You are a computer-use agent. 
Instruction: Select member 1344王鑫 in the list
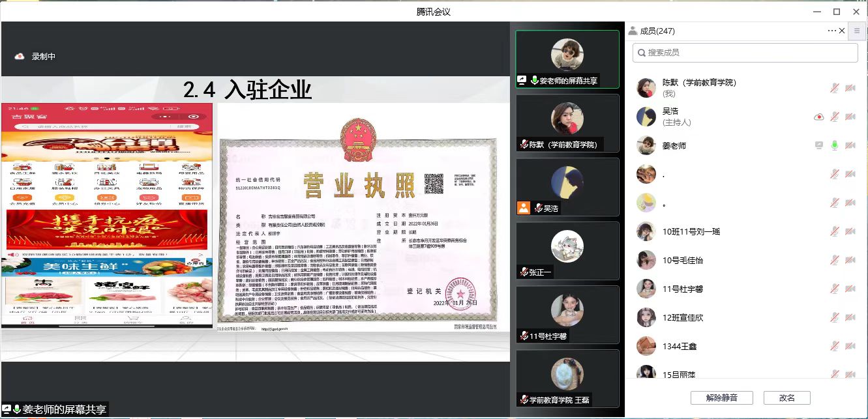tap(680, 346)
